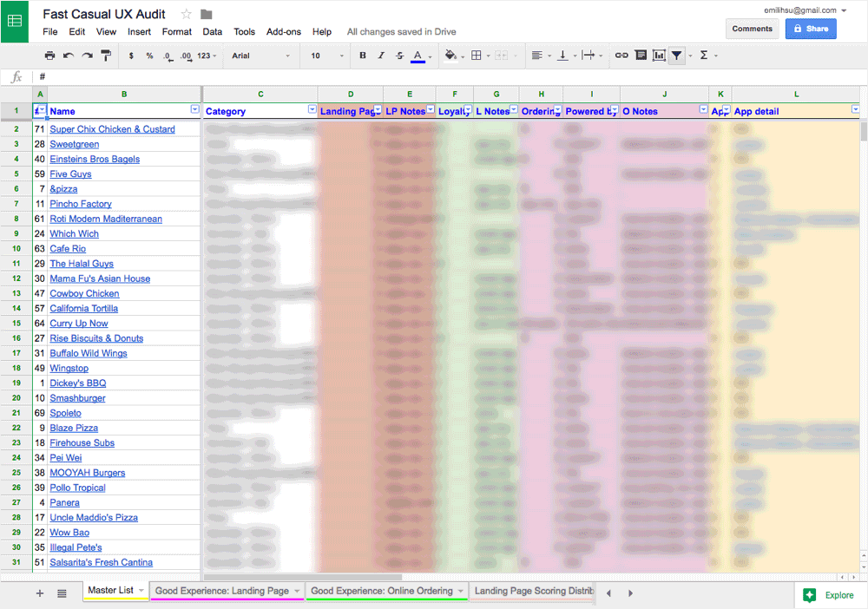Open the font size dropdown
Screen dimensions: 868x609
[x=326, y=56]
